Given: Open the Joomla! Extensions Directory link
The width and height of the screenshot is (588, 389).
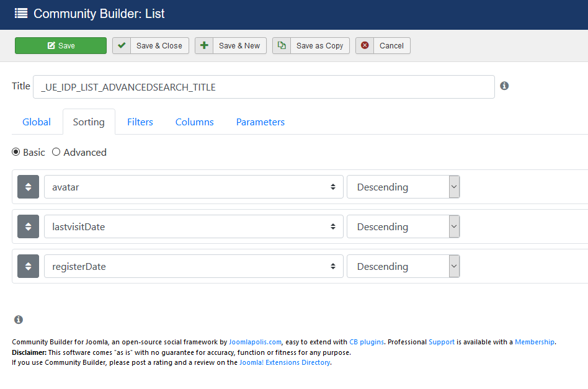Looking at the screenshot, I should tap(285, 362).
